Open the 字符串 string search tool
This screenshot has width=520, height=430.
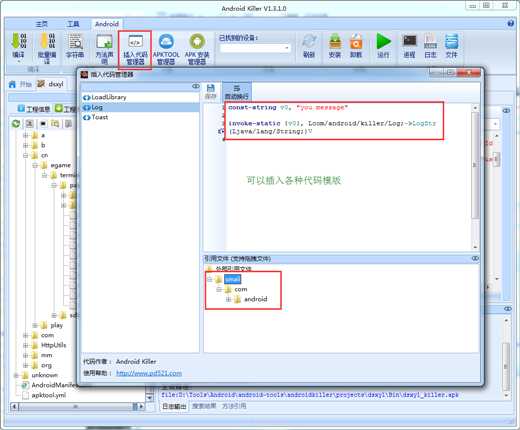click(x=75, y=41)
